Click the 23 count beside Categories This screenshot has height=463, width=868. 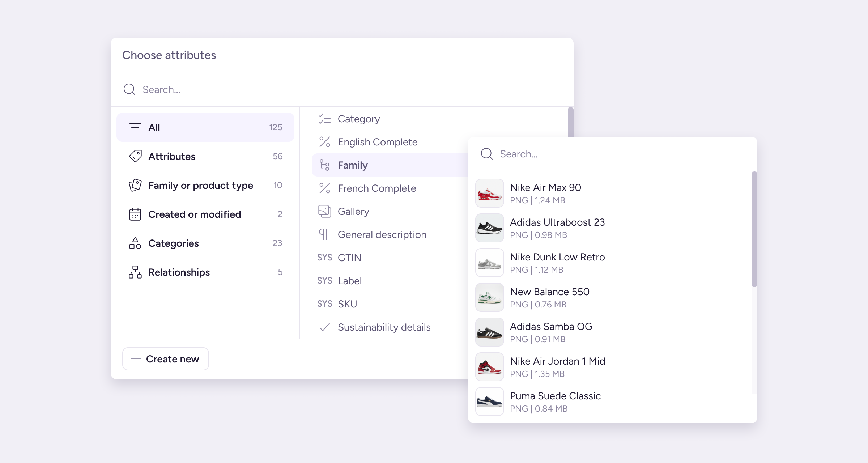277,243
